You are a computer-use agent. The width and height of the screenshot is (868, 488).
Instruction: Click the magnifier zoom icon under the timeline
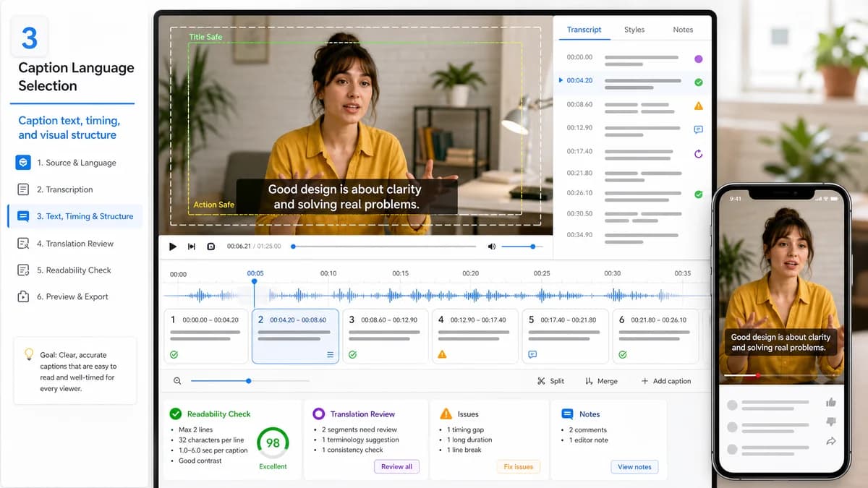click(177, 381)
